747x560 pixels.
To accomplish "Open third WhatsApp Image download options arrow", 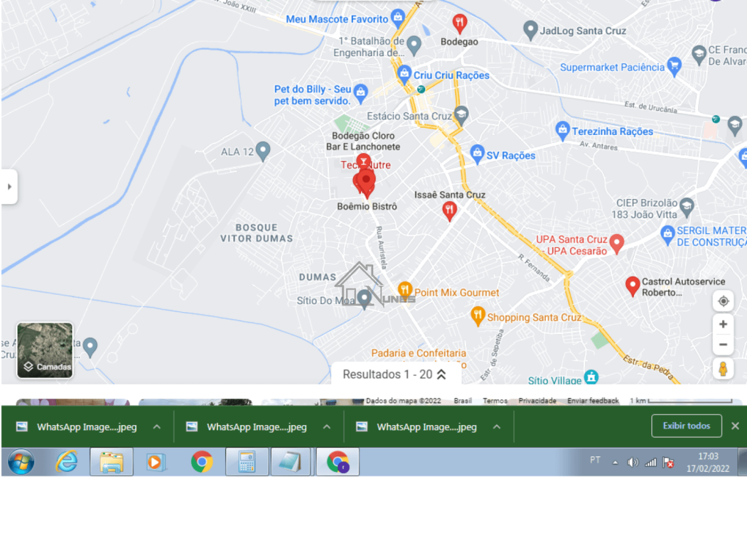I will coord(497,427).
